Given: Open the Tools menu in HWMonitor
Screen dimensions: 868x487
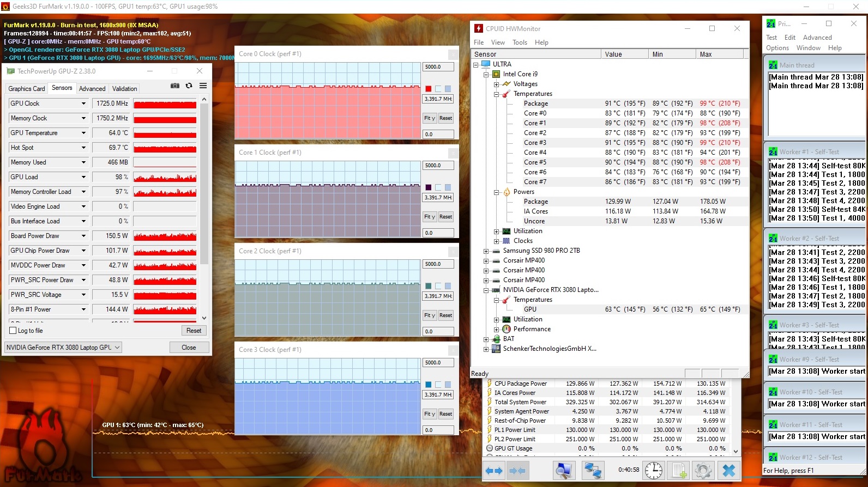Looking at the screenshot, I should [520, 42].
